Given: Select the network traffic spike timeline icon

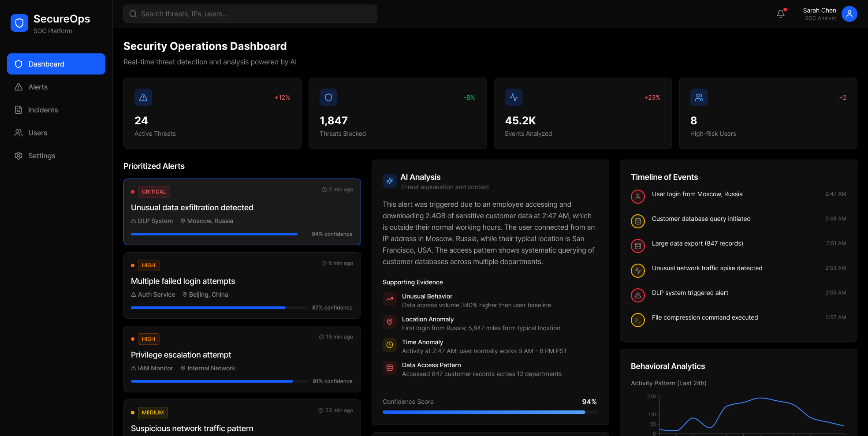Looking at the screenshot, I should (638, 271).
